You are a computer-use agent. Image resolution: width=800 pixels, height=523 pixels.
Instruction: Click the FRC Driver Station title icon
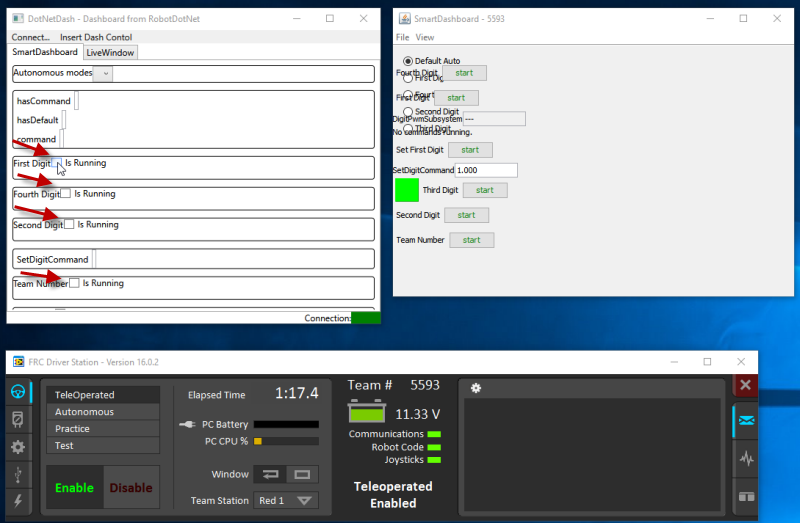18,362
